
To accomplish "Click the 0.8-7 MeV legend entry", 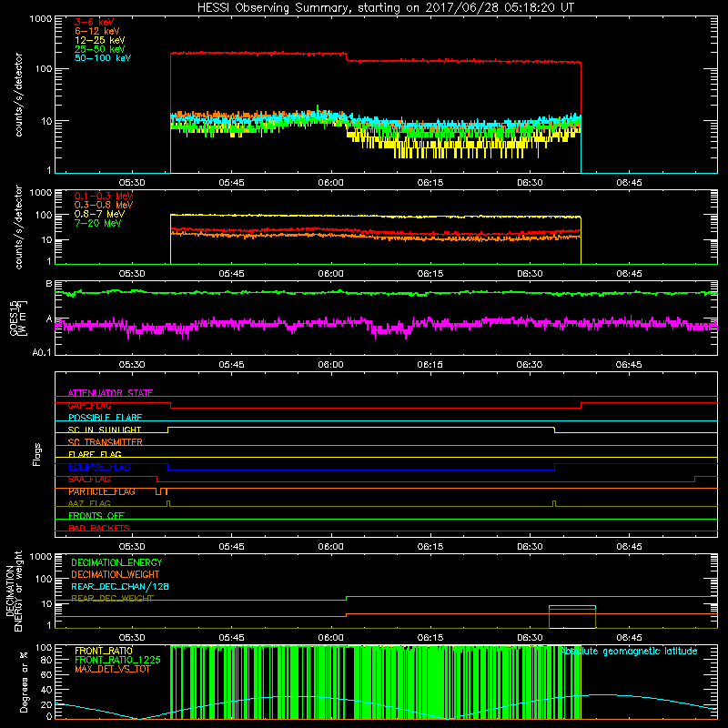I will [x=99, y=214].
